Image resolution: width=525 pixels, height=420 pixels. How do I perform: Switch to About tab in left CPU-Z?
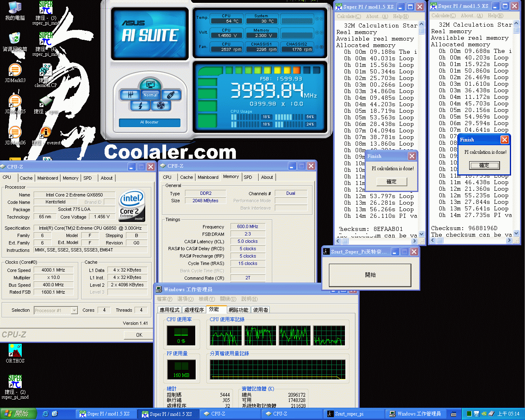click(x=107, y=178)
